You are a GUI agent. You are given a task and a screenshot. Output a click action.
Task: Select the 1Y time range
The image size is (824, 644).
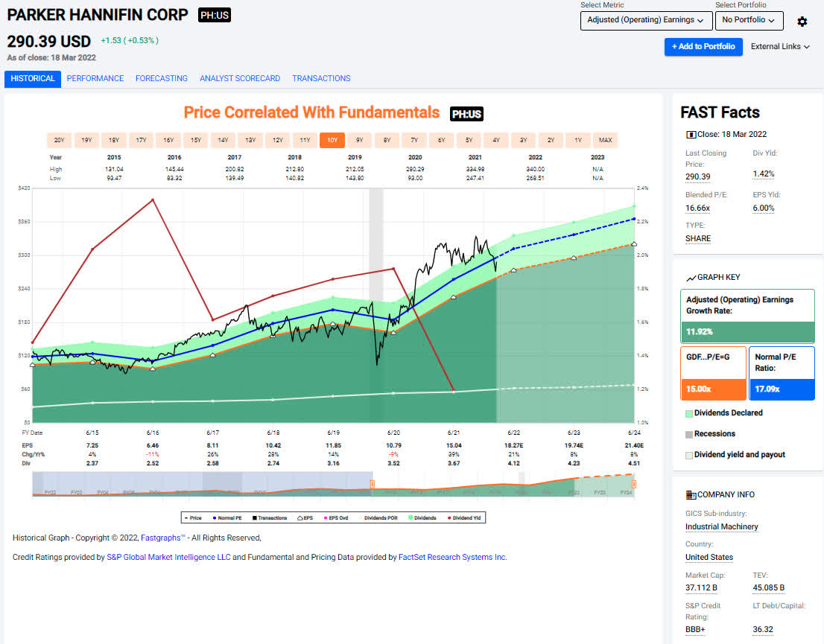pyautogui.click(x=578, y=140)
